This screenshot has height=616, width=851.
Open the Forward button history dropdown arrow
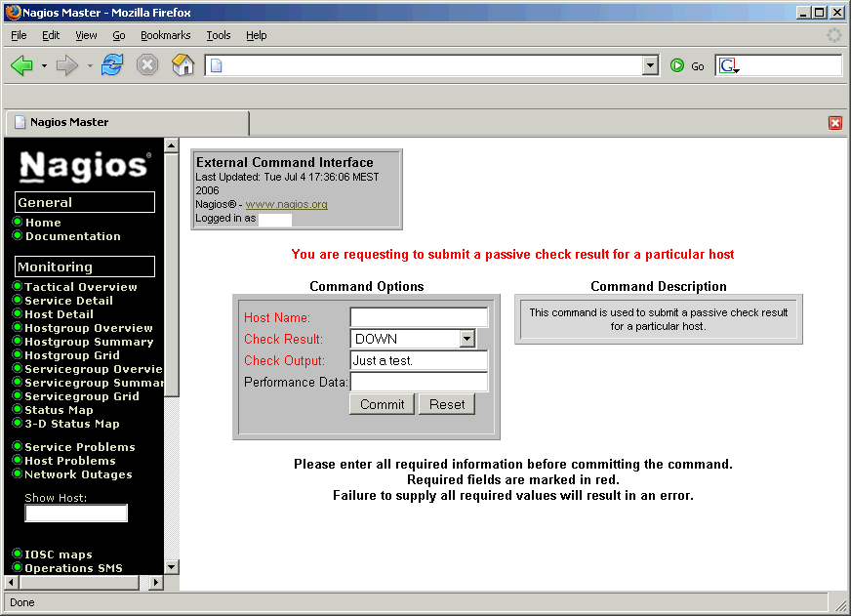coord(90,66)
